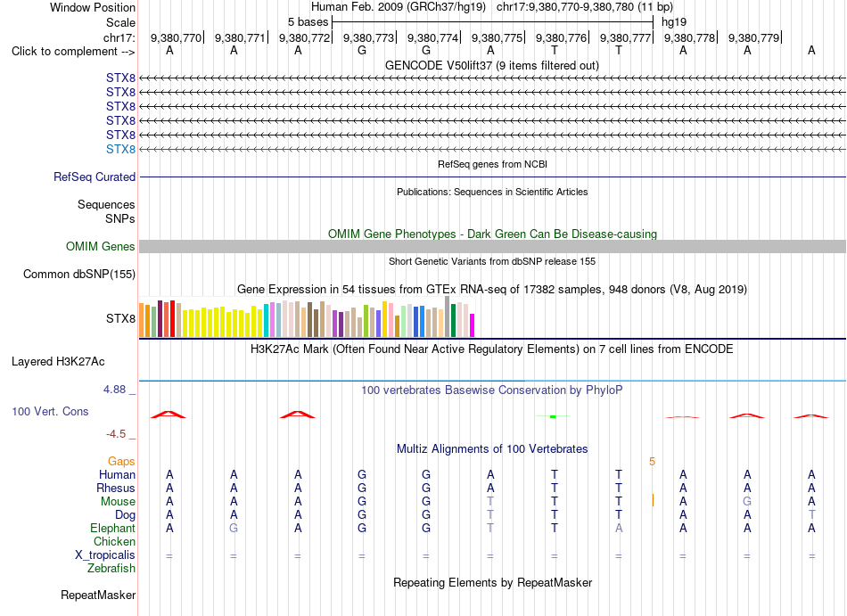847x616 pixels.
Task: Click the OMIM Genes label
Action: tap(101, 247)
